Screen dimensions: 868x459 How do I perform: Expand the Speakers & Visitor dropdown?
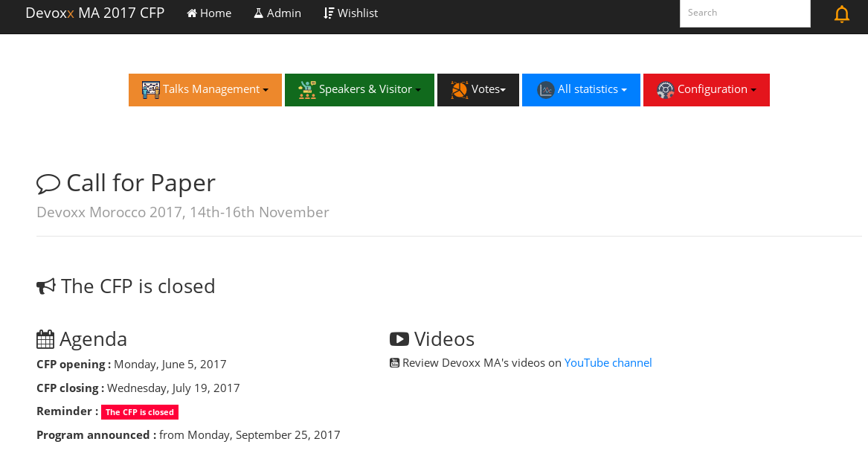point(359,90)
